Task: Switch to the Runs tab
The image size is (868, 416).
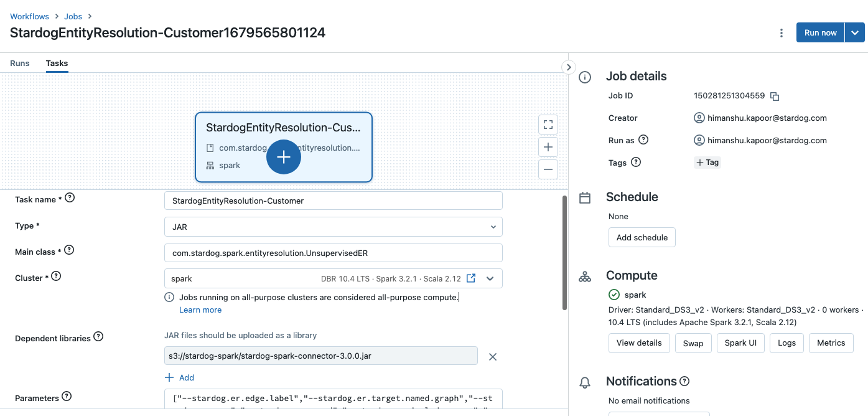Action: tap(20, 64)
